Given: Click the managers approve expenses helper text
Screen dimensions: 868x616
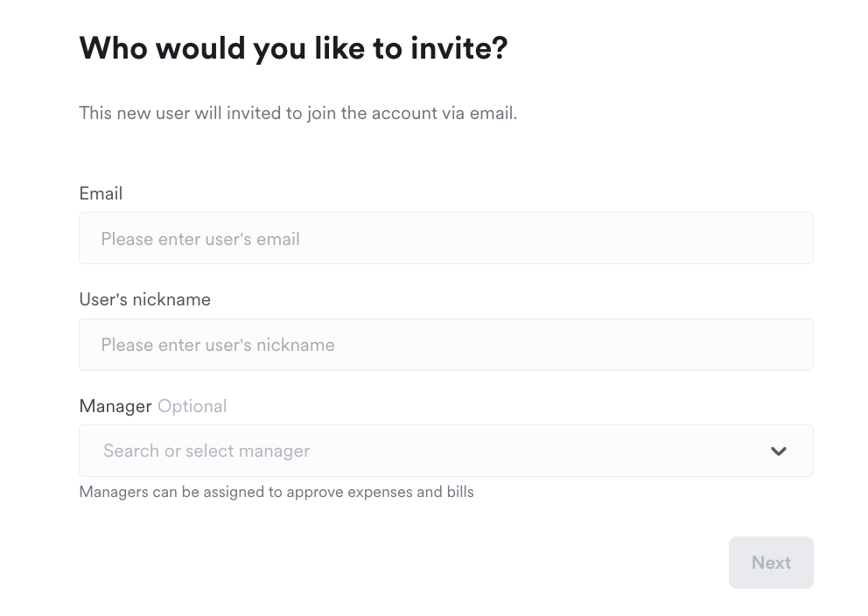Looking at the screenshot, I should (x=276, y=492).
